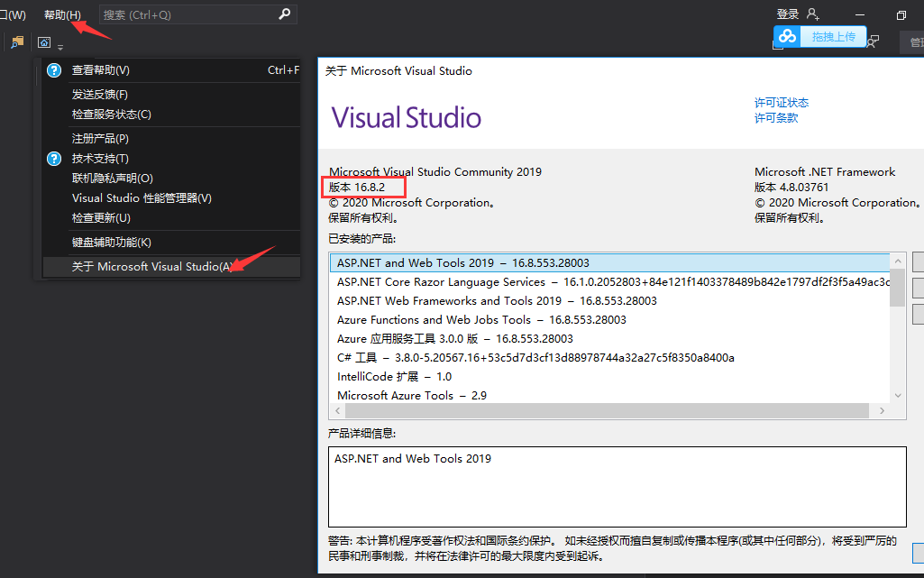Click the live share person icon in toolbar

click(872, 42)
